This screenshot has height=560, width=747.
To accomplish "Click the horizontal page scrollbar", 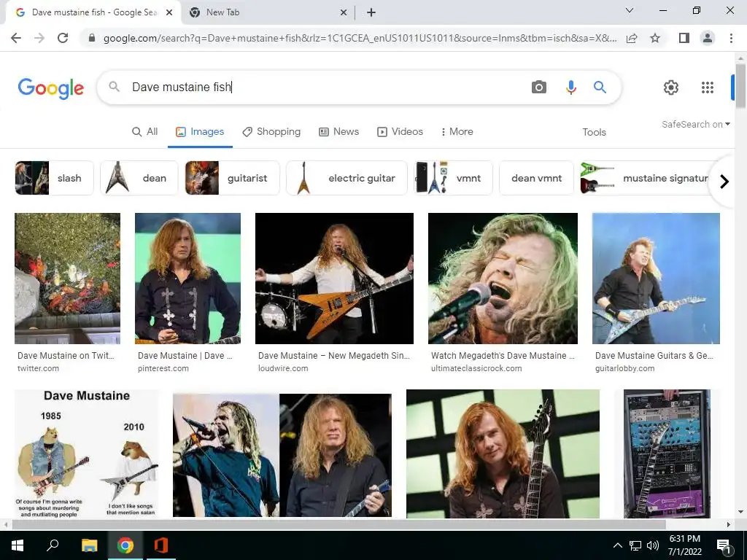I will coord(338,524).
